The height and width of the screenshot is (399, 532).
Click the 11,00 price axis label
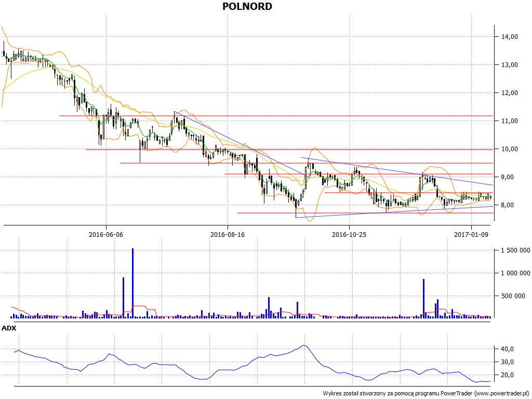(x=510, y=121)
